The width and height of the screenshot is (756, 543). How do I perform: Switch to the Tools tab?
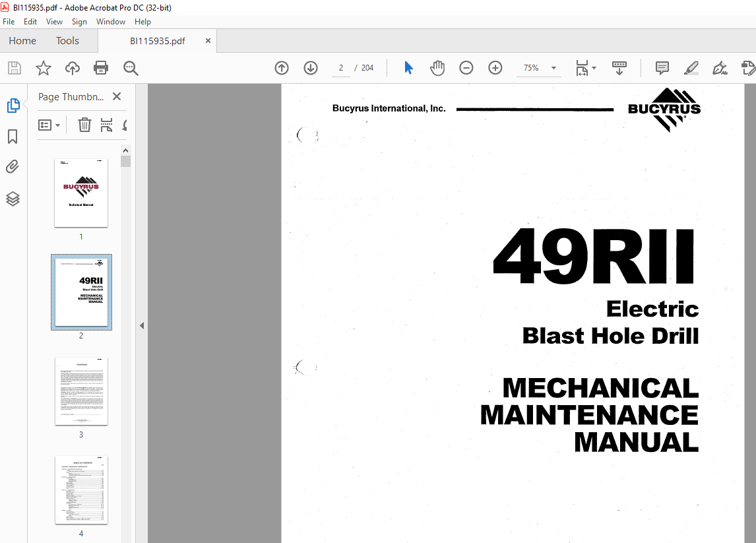point(67,41)
